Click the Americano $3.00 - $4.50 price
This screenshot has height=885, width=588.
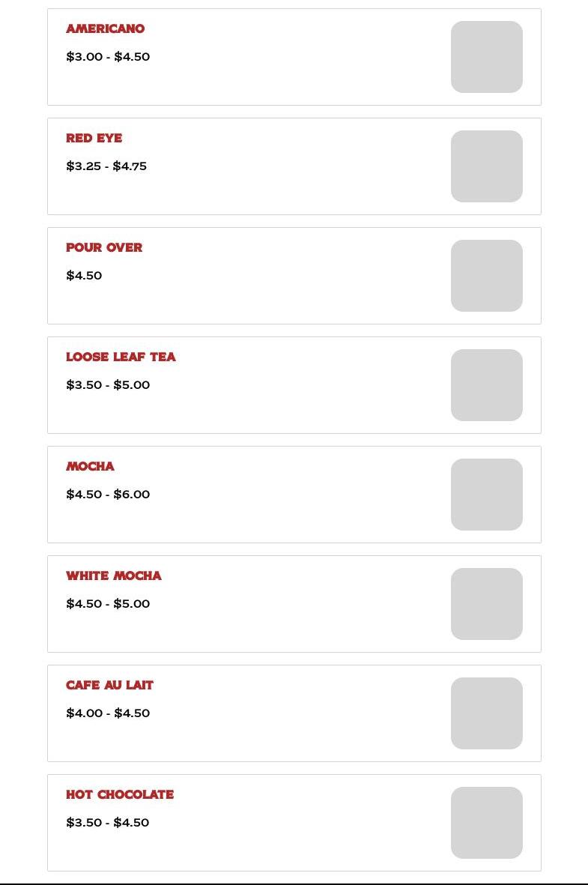[x=108, y=57]
